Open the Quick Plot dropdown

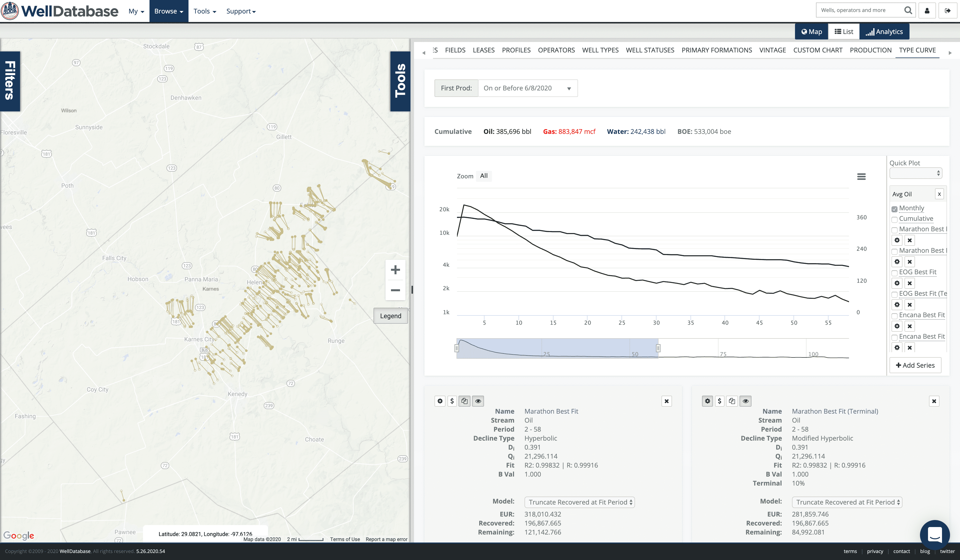[x=915, y=173]
